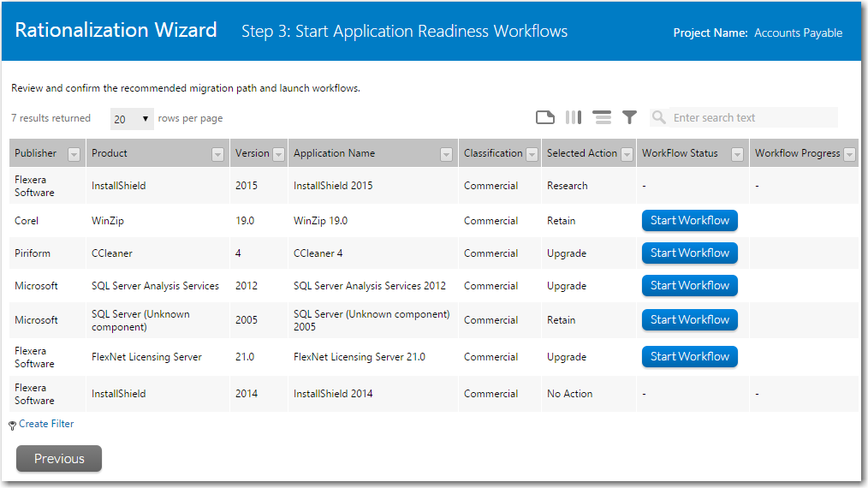Click the Product column header
Screen dimensions: 868x488
[109, 153]
